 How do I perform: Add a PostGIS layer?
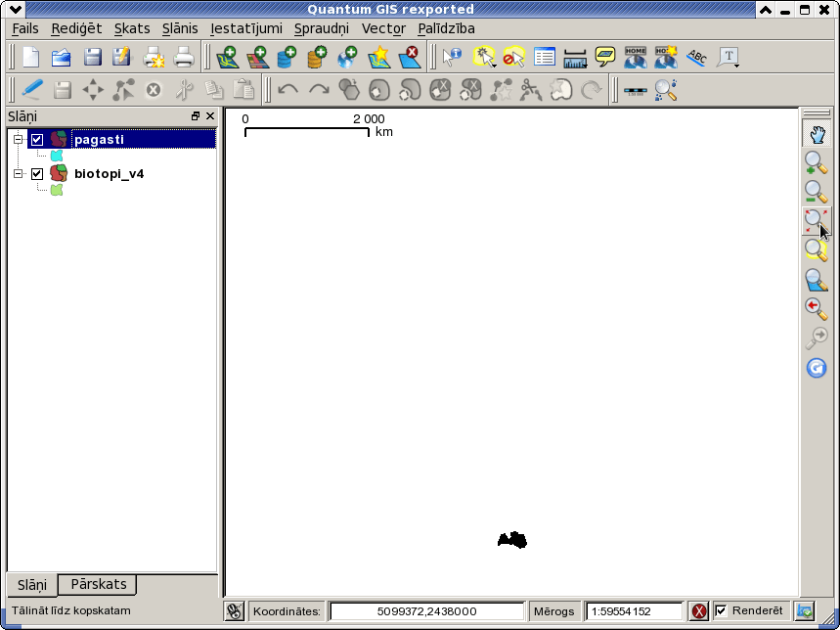coord(287,57)
